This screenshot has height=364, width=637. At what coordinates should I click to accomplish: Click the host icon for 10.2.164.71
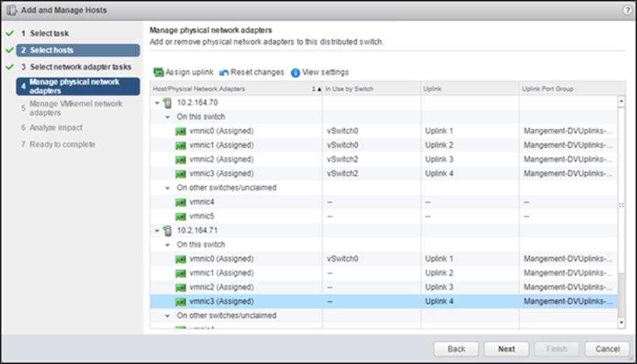[167, 231]
